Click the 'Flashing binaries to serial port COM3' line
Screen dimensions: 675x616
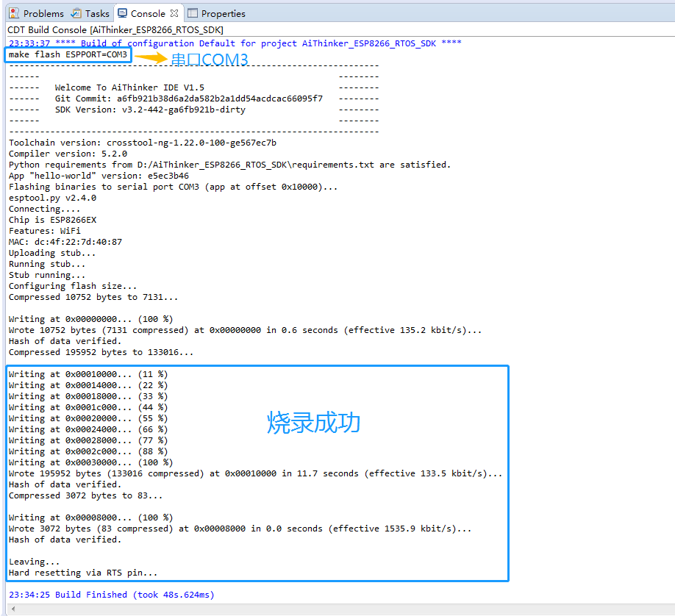(x=173, y=187)
